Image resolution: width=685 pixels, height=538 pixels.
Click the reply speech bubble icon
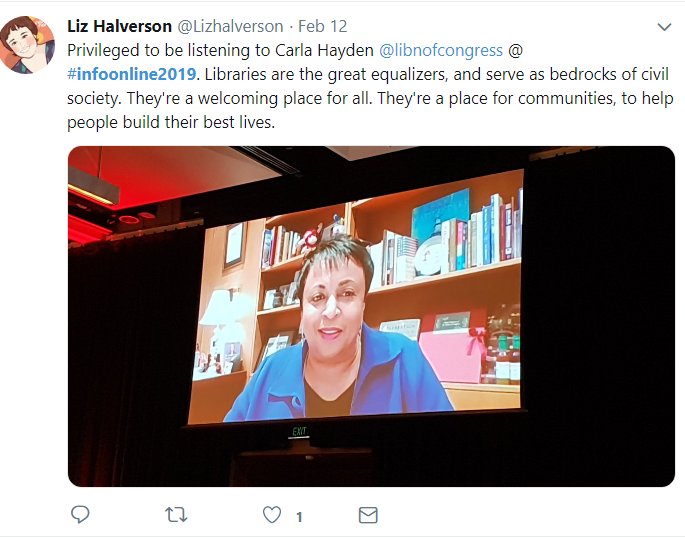click(80, 514)
